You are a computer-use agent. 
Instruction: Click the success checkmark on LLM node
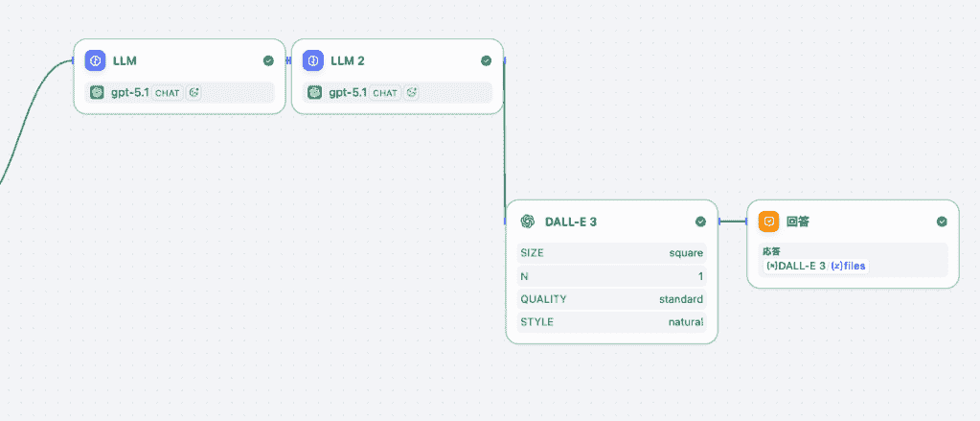[268, 60]
